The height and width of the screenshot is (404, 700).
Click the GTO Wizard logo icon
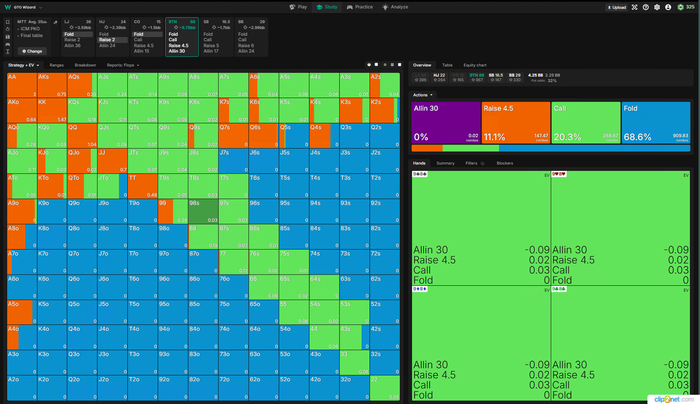[7, 6]
